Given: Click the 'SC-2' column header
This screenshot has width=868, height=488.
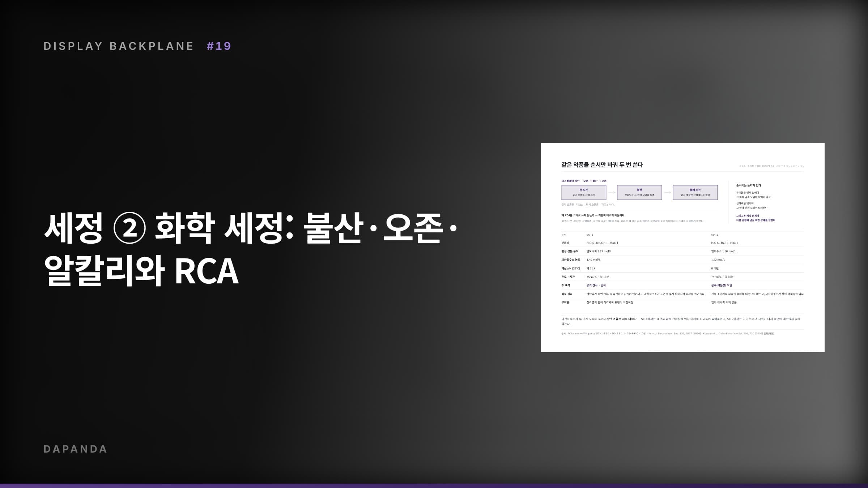Looking at the screenshot, I should (x=715, y=235).
